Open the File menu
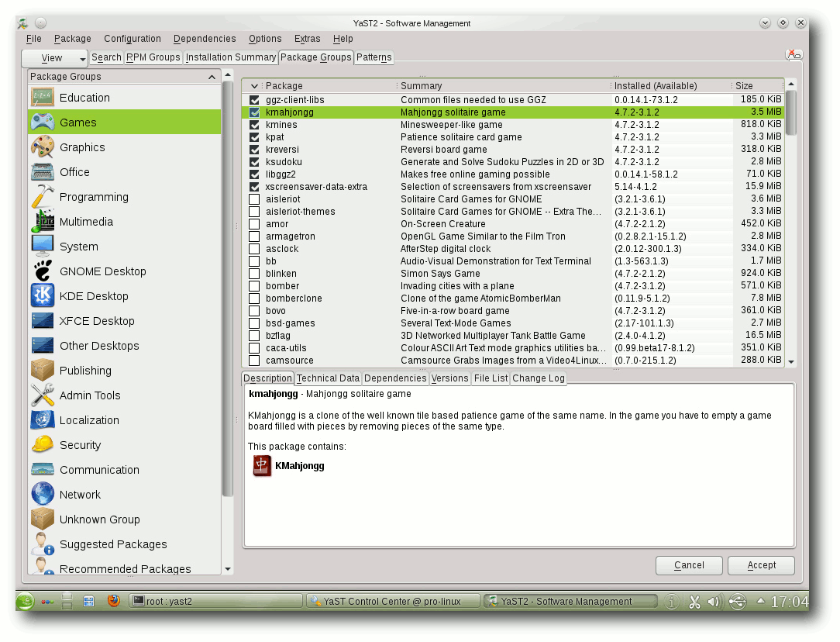This screenshot has width=840, height=642. (x=33, y=39)
